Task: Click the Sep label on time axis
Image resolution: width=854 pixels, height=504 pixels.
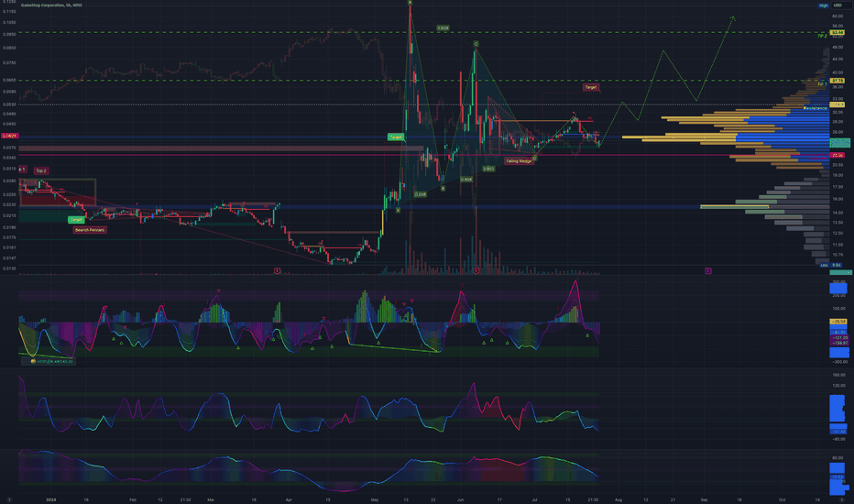Action: (705, 499)
